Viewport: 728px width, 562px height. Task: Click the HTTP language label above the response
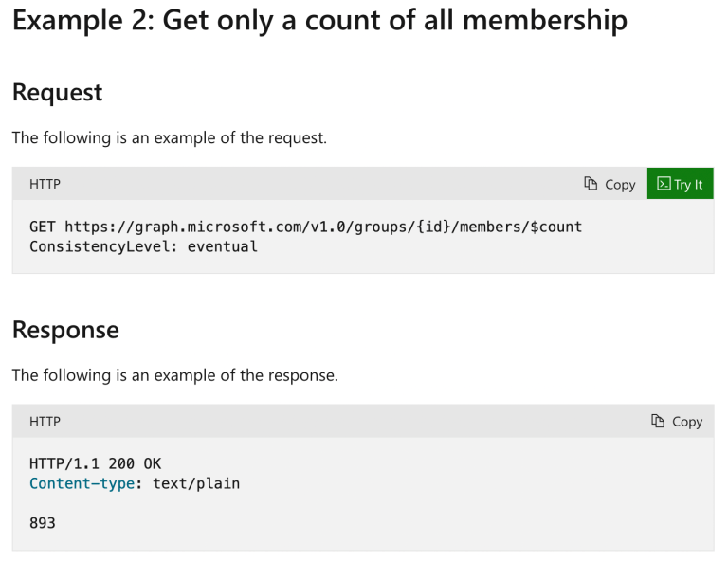point(45,422)
